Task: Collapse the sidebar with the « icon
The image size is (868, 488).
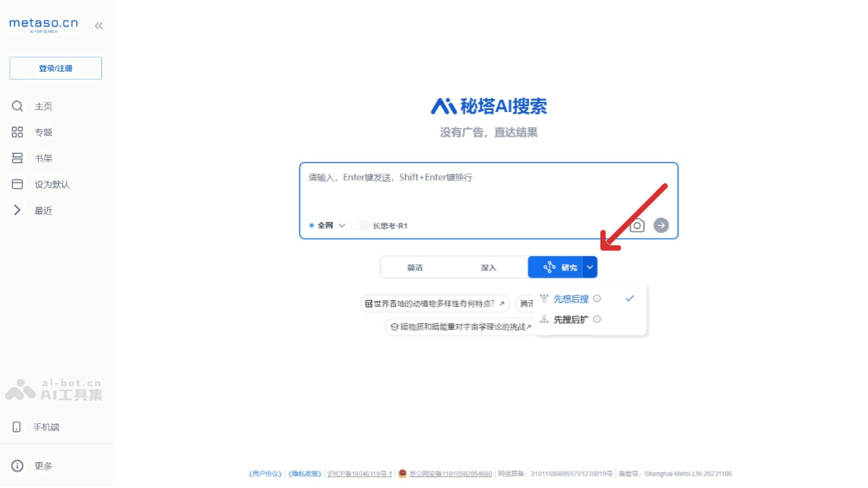Action: [98, 24]
